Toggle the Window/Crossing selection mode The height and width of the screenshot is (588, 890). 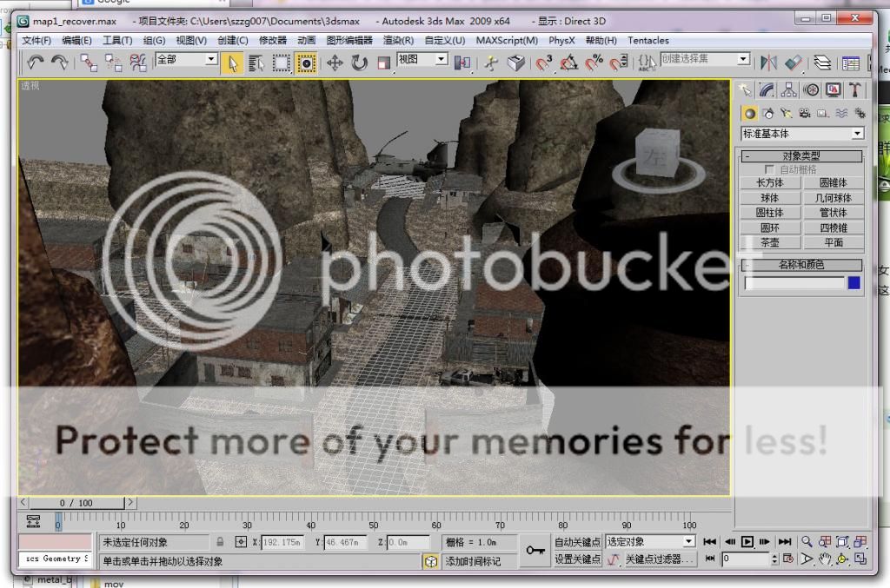pyautogui.click(x=306, y=63)
